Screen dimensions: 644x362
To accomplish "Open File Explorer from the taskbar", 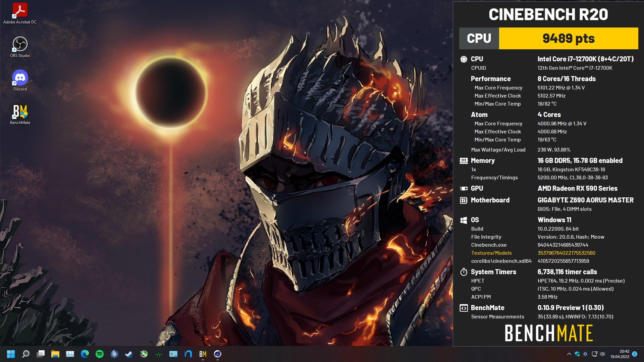I will point(55,354).
